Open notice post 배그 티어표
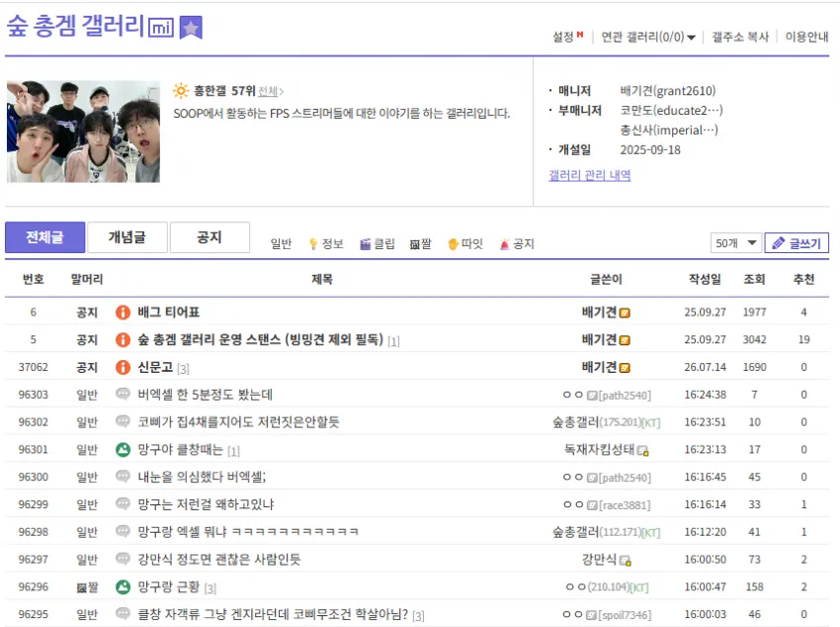Screen dimensions: 840x627 pyautogui.click(x=169, y=312)
